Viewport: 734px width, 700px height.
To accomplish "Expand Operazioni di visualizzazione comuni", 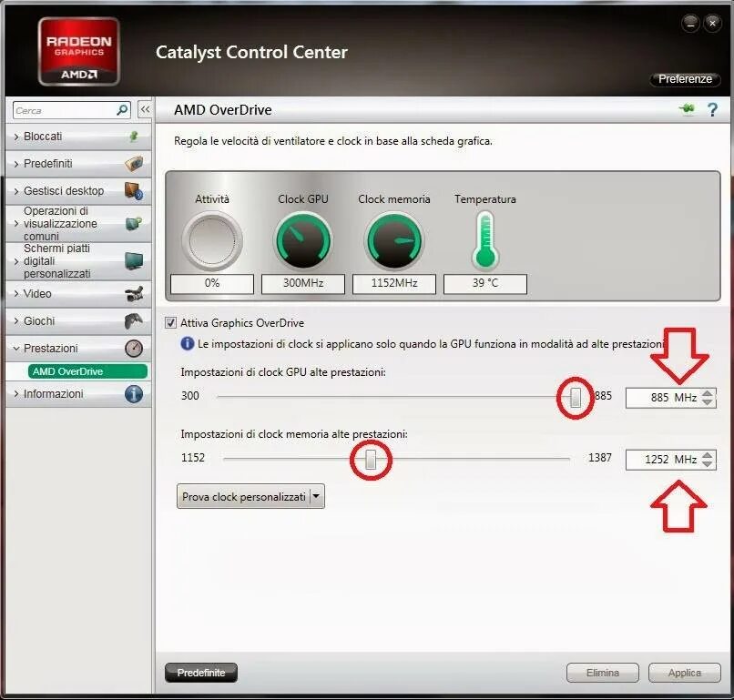I will [16, 224].
